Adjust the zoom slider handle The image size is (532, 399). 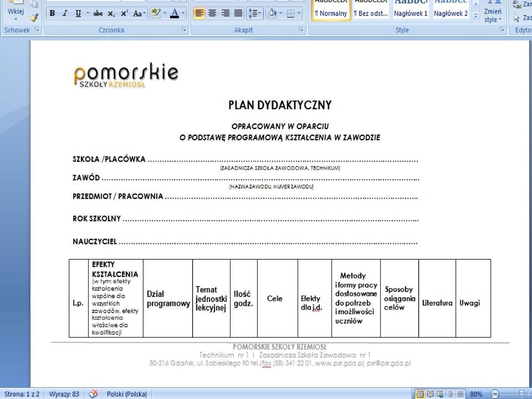(x=523, y=394)
